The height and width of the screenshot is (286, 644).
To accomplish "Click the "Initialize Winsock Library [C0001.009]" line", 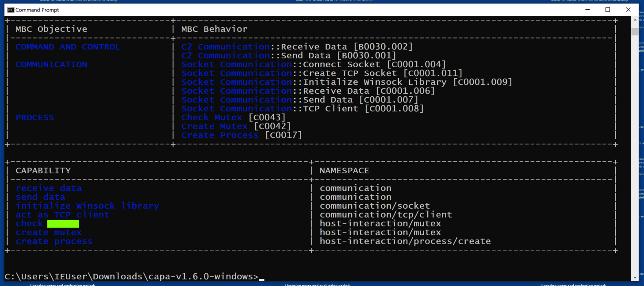I will pos(347,82).
